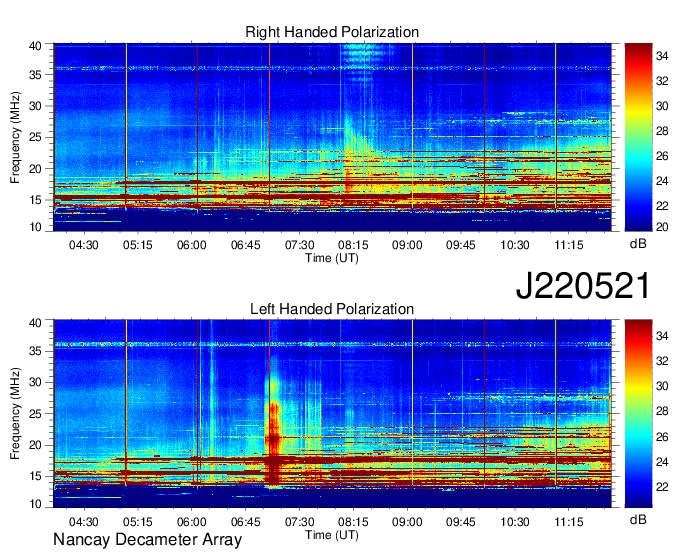Click the 10 MHz tick of the left-handed plot

click(x=36, y=504)
